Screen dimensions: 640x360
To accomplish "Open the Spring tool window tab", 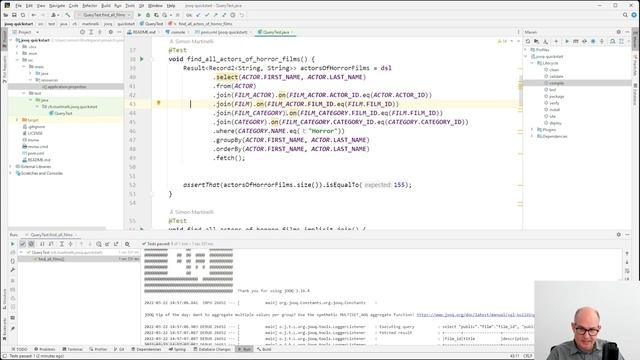I will 177,349.
